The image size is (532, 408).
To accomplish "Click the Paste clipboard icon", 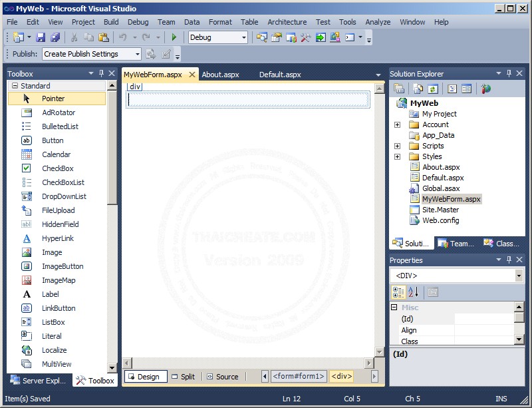I will [x=104, y=37].
